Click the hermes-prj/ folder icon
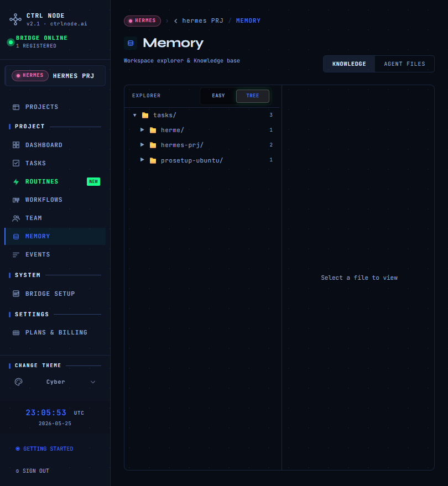The width and height of the screenshot is (448, 486). tap(153, 145)
